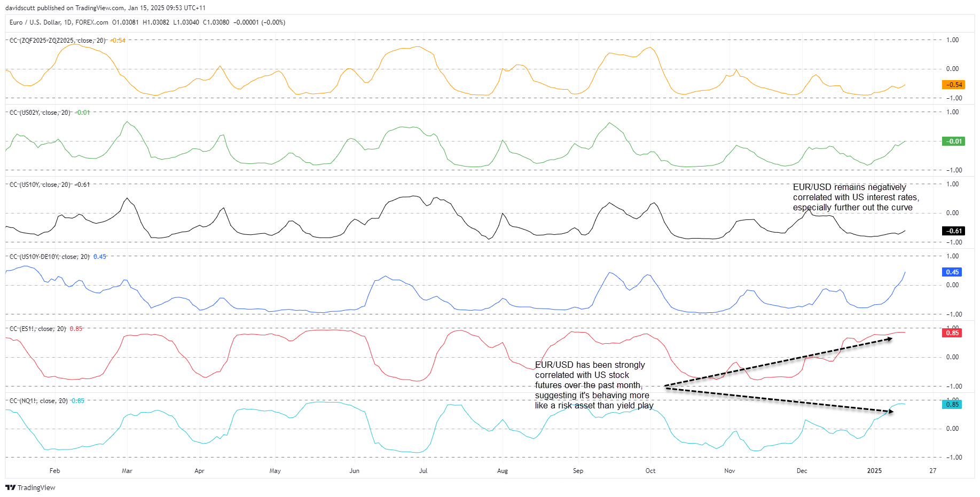Click the CC ES1! indicator label
This screenshot has height=497, width=980.
pyautogui.click(x=38, y=329)
